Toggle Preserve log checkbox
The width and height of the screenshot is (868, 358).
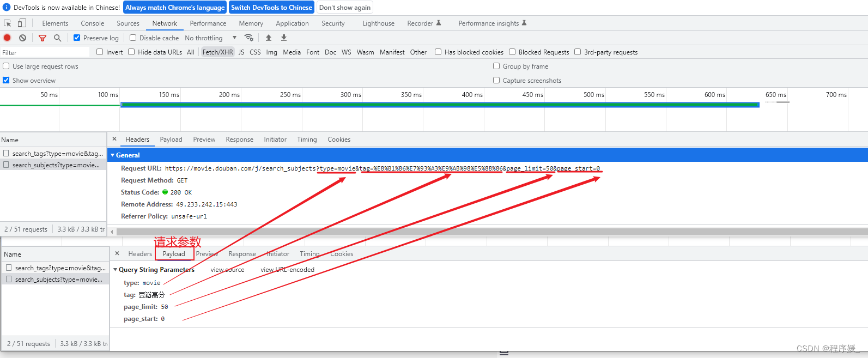[77, 38]
